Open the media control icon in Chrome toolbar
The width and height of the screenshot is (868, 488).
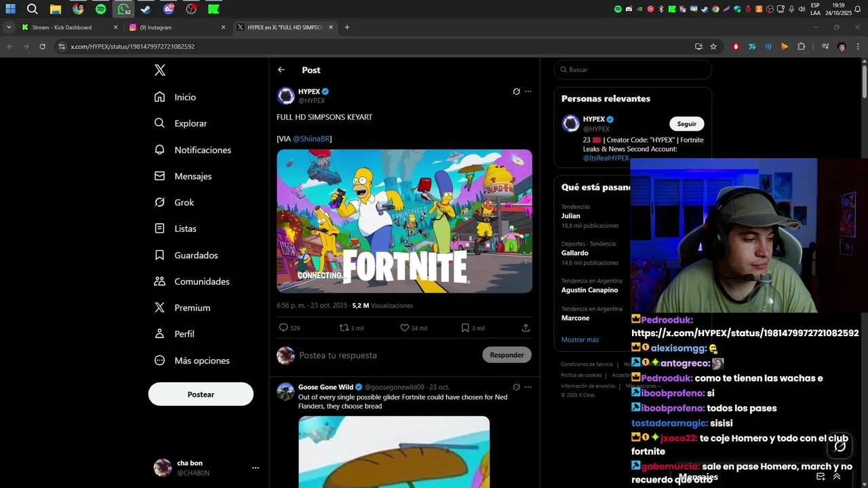[x=825, y=47]
